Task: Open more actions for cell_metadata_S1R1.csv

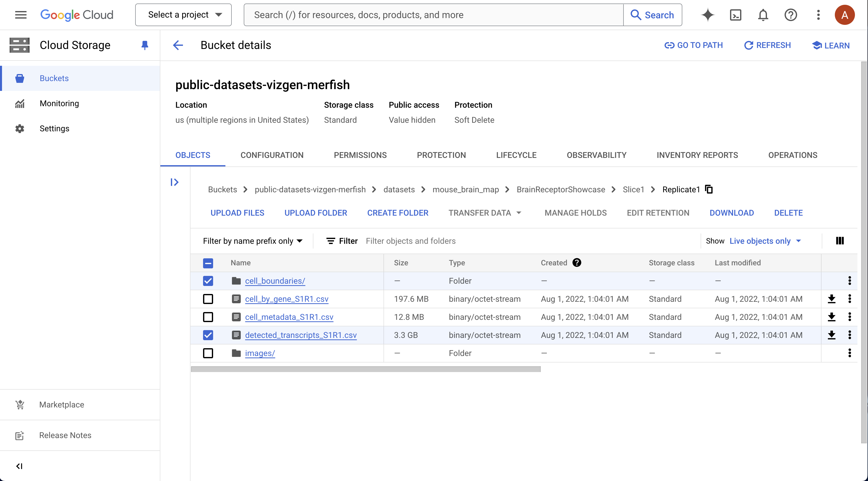Action: pyautogui.click(x=849, y=317)
